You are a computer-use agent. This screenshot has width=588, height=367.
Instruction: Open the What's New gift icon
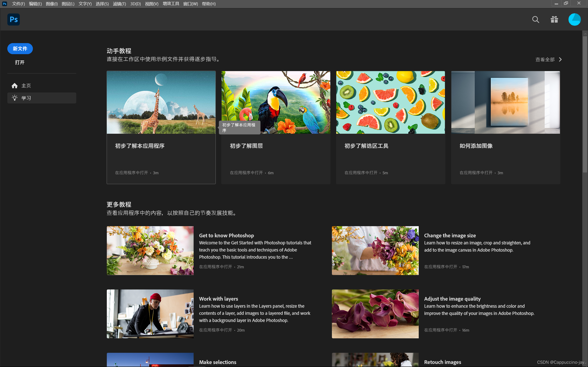(554, 19)
